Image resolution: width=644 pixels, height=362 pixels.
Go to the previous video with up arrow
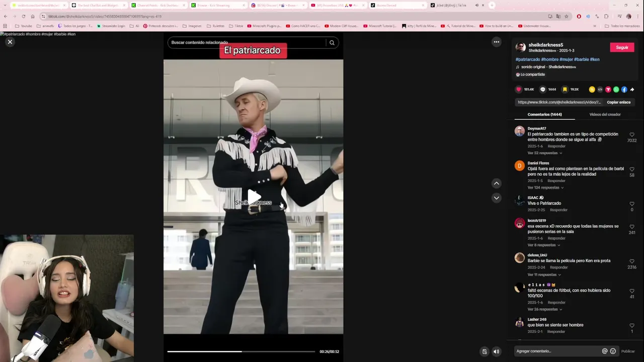tap(497, 184)
